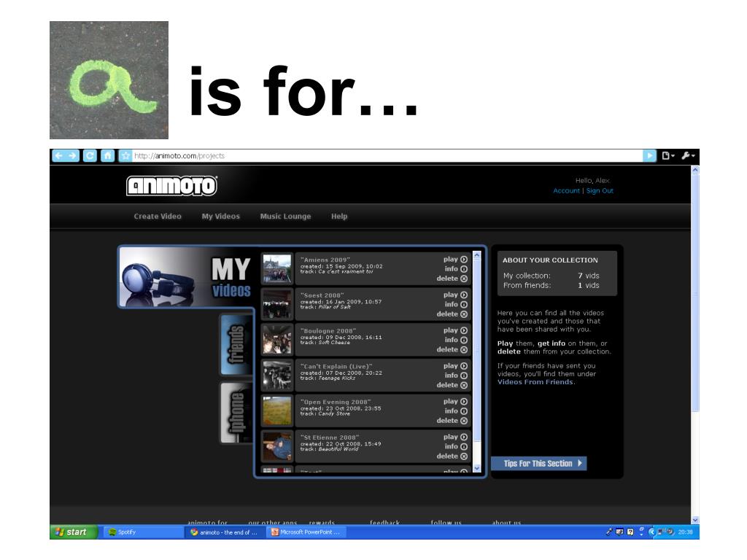Screen dimensions: 747x560
Task: Click the browser back arrow
Action: pyautogui.click(x=58, y=156)
